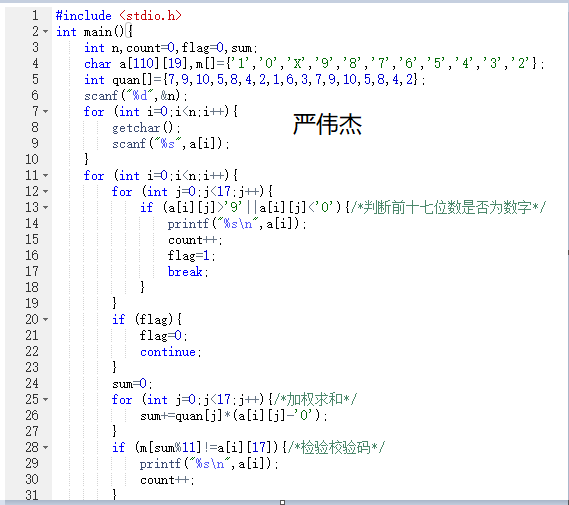Click the scanf("%d",&n); statement

pos(136,96)
